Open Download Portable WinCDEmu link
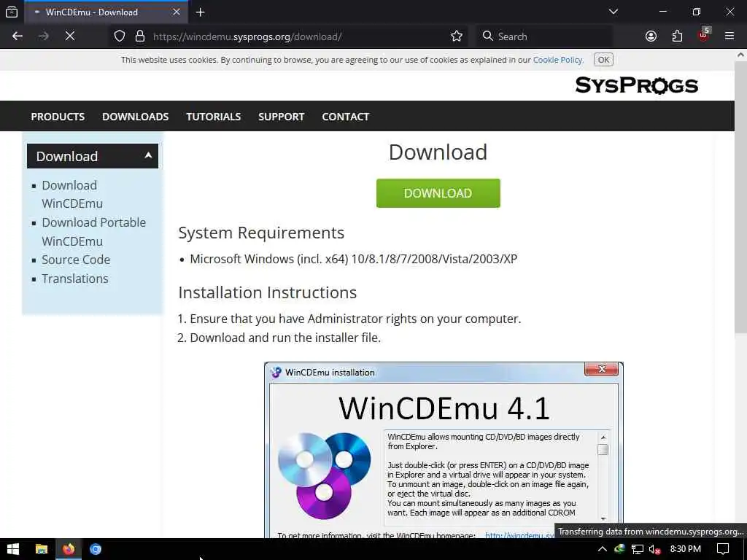 (x=94, y=232)
